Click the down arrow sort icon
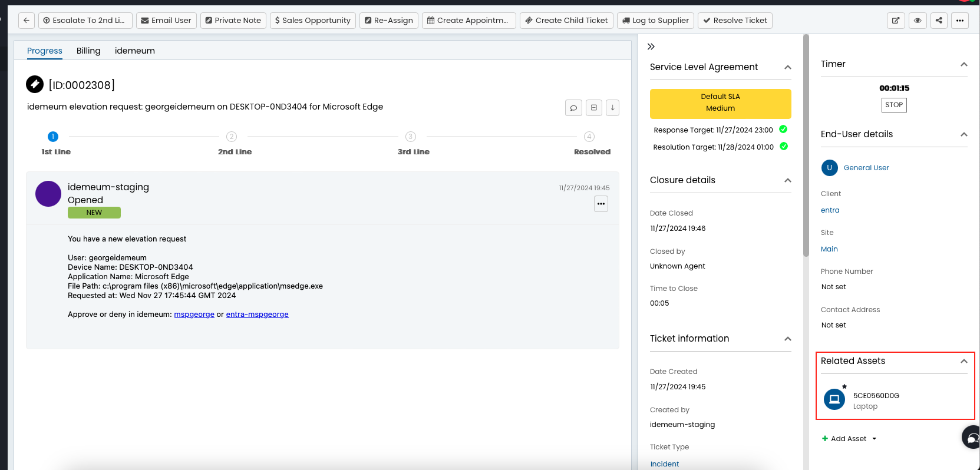This screenshot has height=470, width=980. [x=612, y=108]
